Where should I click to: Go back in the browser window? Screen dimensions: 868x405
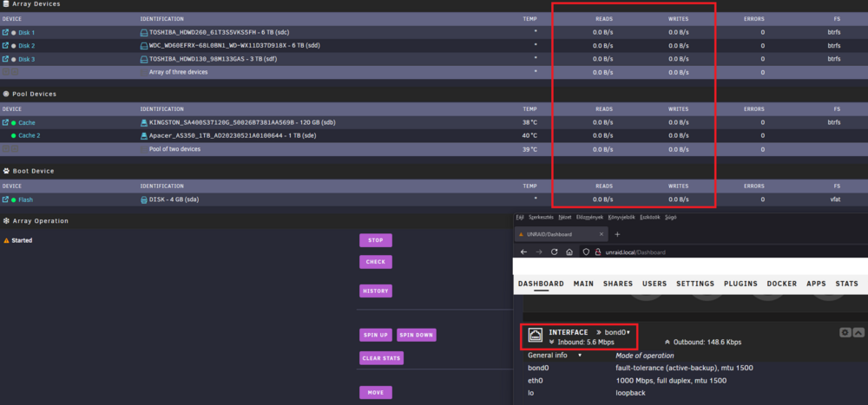523,251
